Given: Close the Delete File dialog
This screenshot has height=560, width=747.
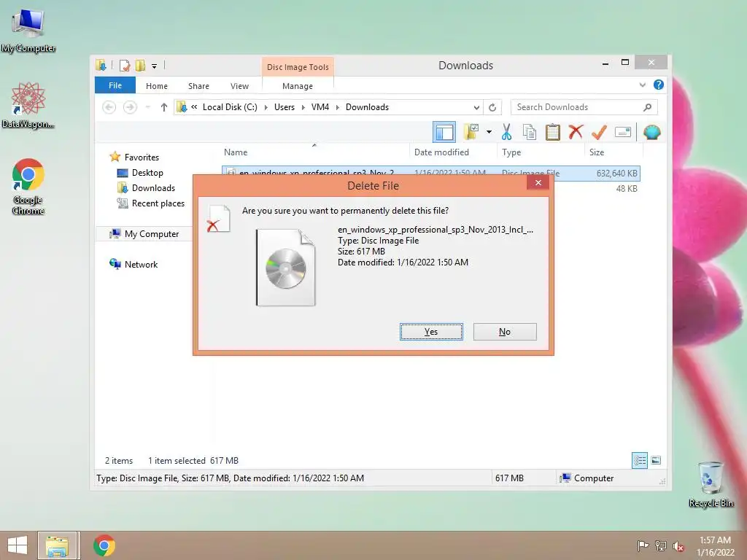Looking at the screenshot, I should click(x=538, y=183).
